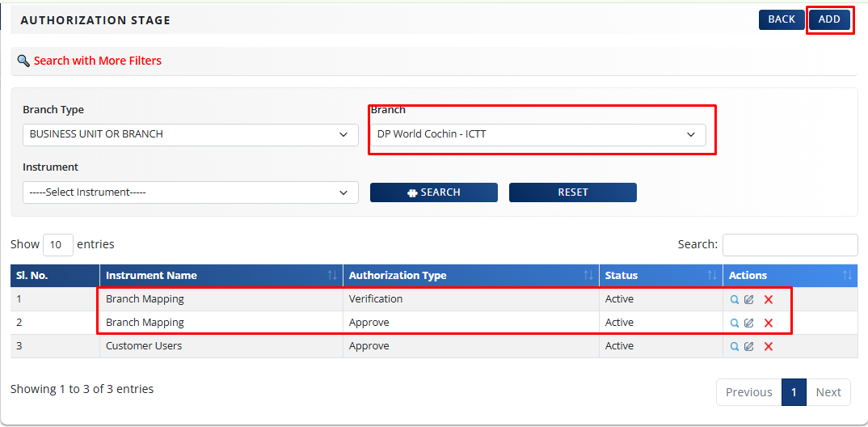View details of Customer Users row
This screenshot has width=868, height=427.
[x=735, y=346]
